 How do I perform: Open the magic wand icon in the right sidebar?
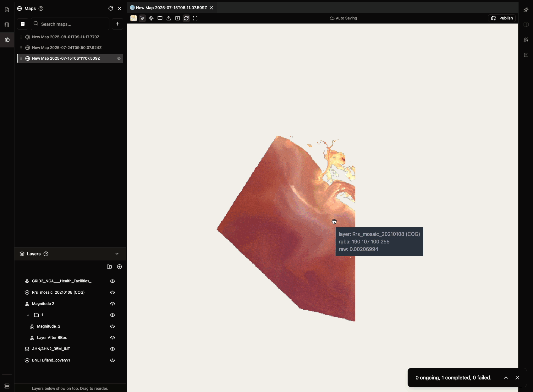click(x=526, y=40)
